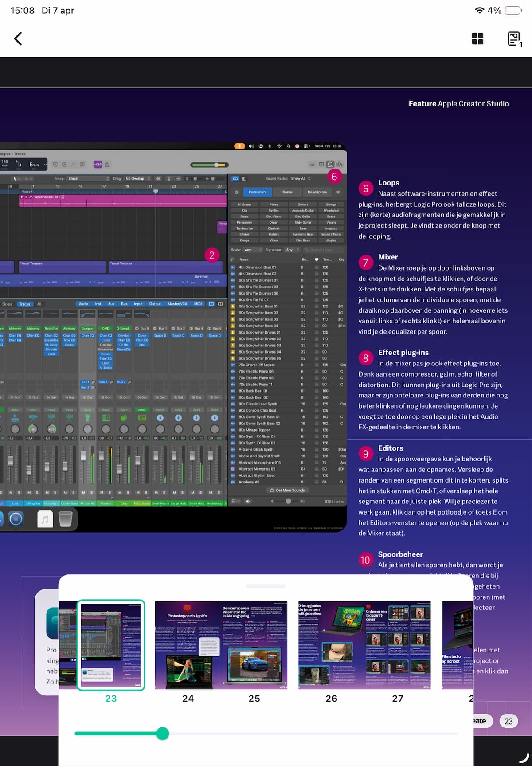Tick favorite checkbox for 60s Shuffle Drumset 01
Screen dimensions: 532x766
coord(317,280)
